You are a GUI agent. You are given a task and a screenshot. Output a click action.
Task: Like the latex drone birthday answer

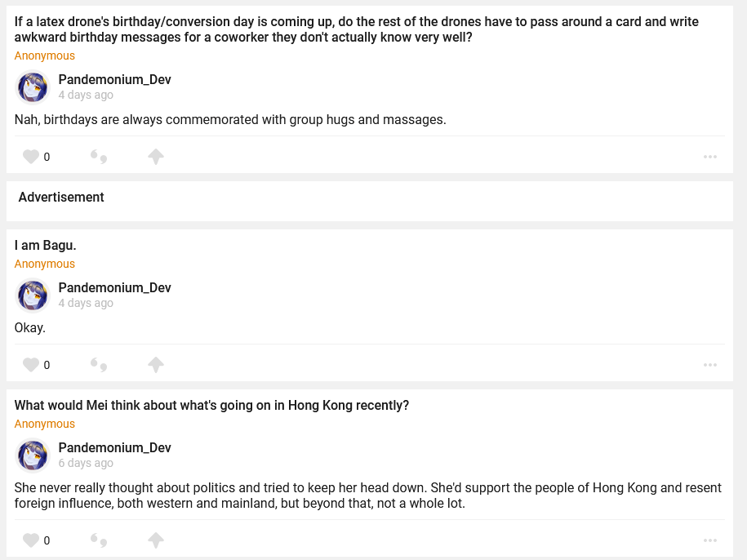pyautogui.click(x=31, y=157)
